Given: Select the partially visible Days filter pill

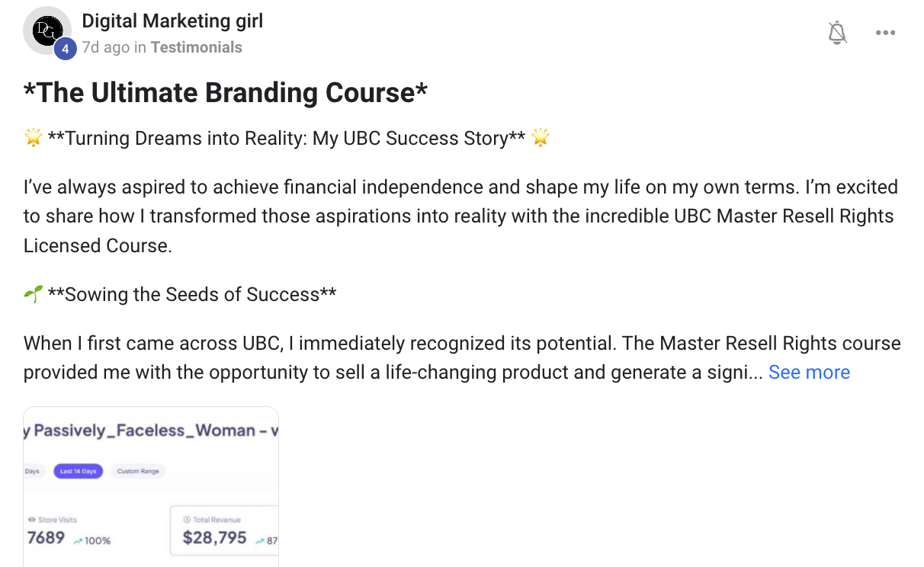Looking at the screenshot, I should 34,471.
